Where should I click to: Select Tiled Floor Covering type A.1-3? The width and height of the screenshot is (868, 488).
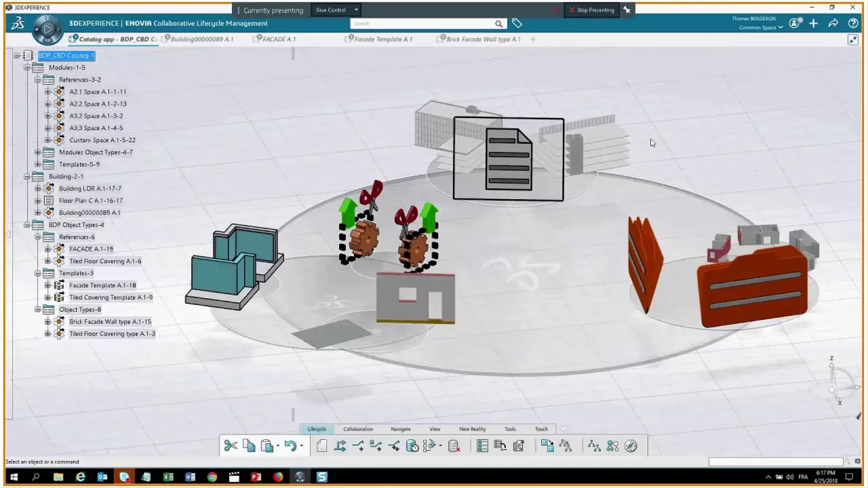pyautogui.click(x=112, y=334)
